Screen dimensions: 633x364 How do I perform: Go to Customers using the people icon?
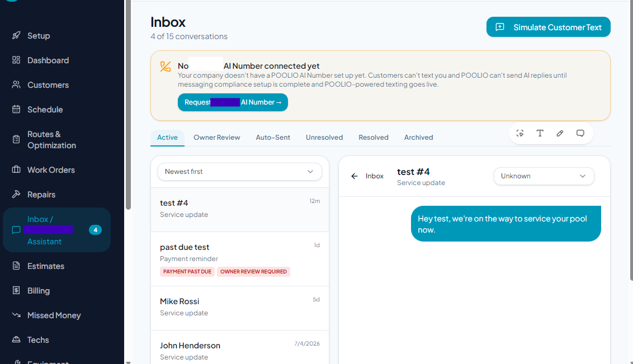(16, 85)
